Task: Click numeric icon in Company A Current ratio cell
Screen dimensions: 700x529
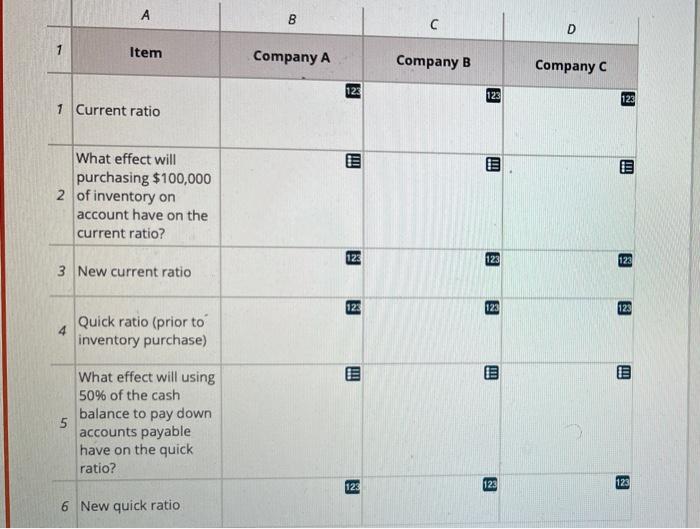Action: click(352, 91)
